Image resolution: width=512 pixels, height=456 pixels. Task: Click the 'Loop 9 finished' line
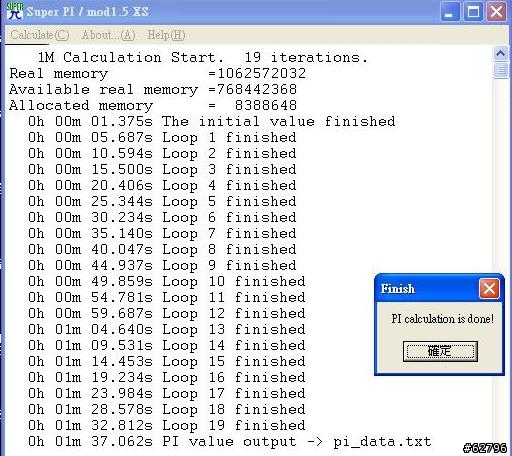[162, 266]
